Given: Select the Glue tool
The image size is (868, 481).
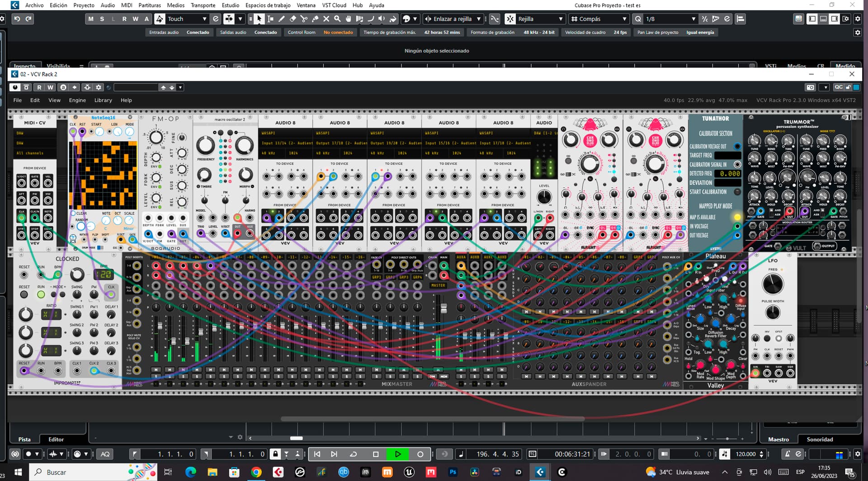Looking at the screenshot, I should click(315, 19).
